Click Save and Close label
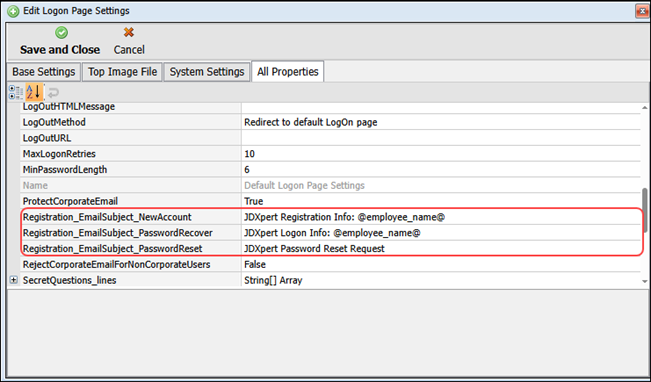This screenshot has width=651, height=382. tap(60, 50)
